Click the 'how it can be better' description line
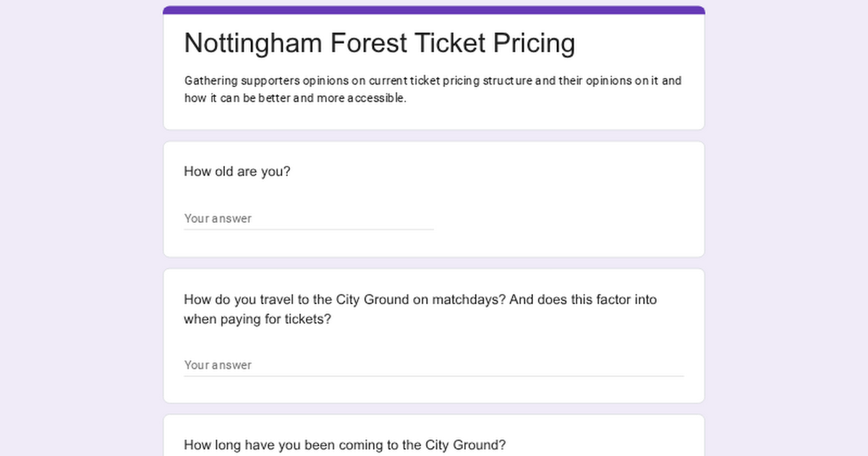 point(295,98)
